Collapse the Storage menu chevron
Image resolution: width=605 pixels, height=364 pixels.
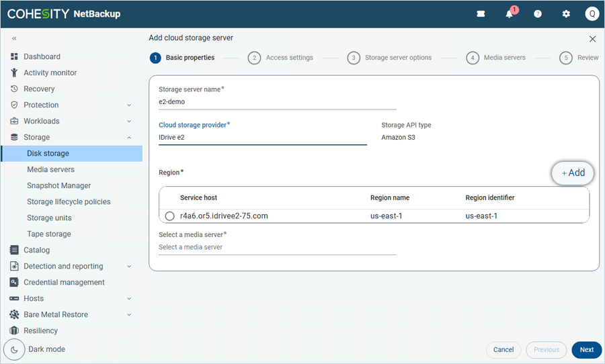point(129,138)
